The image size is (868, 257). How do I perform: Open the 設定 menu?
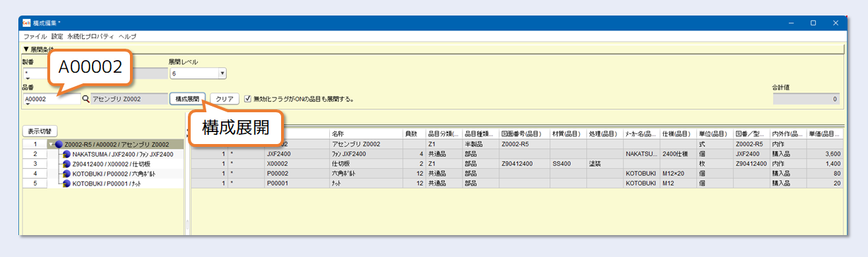pyautogui.click(x=57, y=36)
